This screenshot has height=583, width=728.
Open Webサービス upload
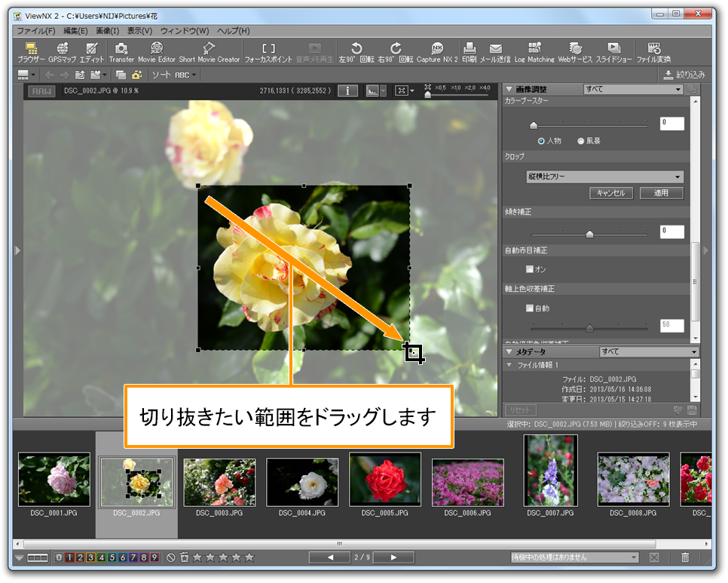tap(575, 53)
